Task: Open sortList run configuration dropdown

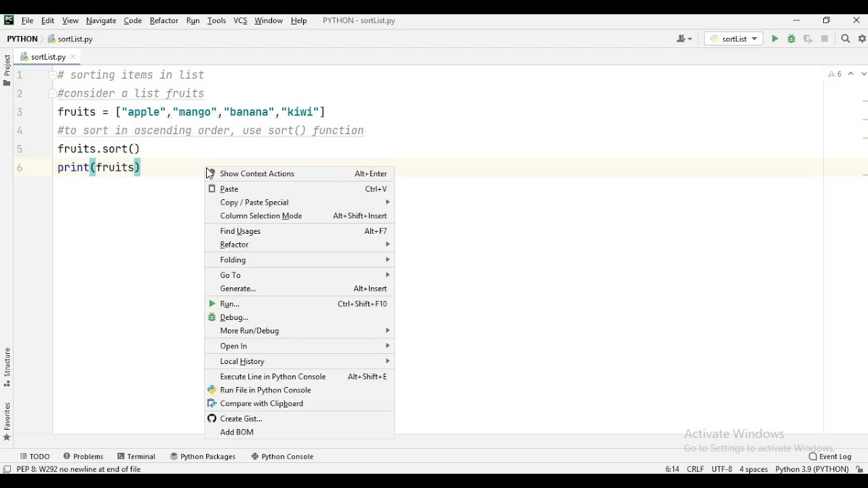Action: (734, 39)
